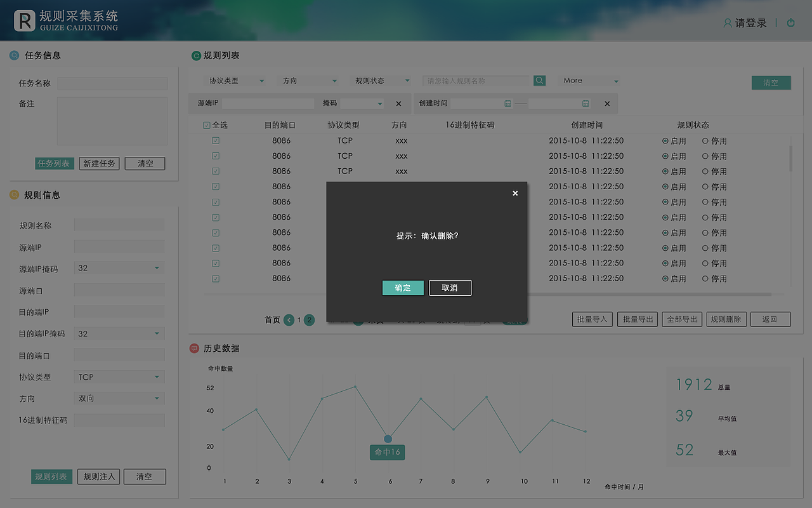
Task: Click the 返回 button
Action: pyautogui.click(x=771, y=319)
